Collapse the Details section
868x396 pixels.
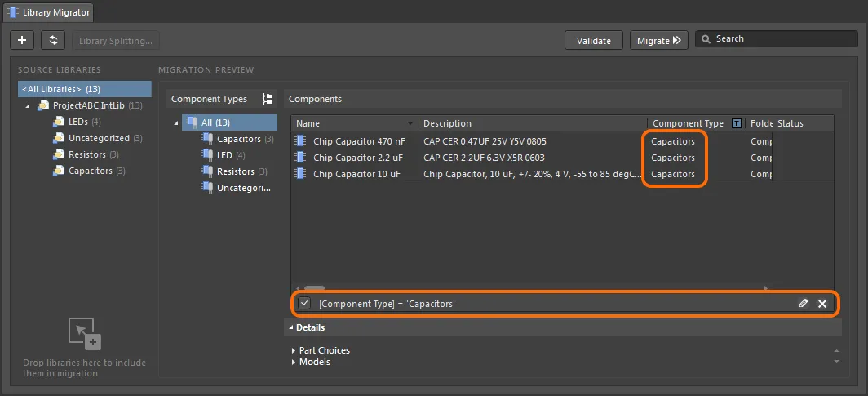[290, 327]
